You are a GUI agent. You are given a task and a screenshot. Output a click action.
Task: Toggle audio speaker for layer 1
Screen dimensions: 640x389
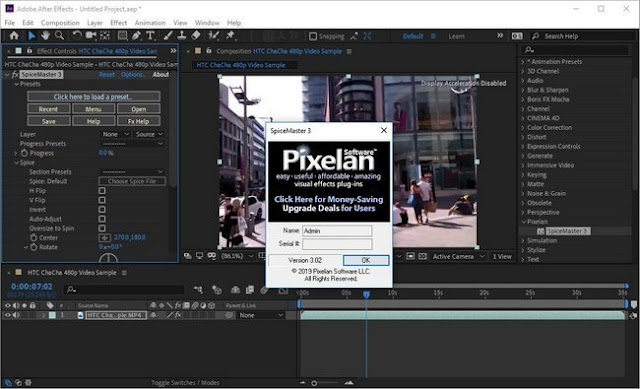pyautogui.click(x=16, y=315)
